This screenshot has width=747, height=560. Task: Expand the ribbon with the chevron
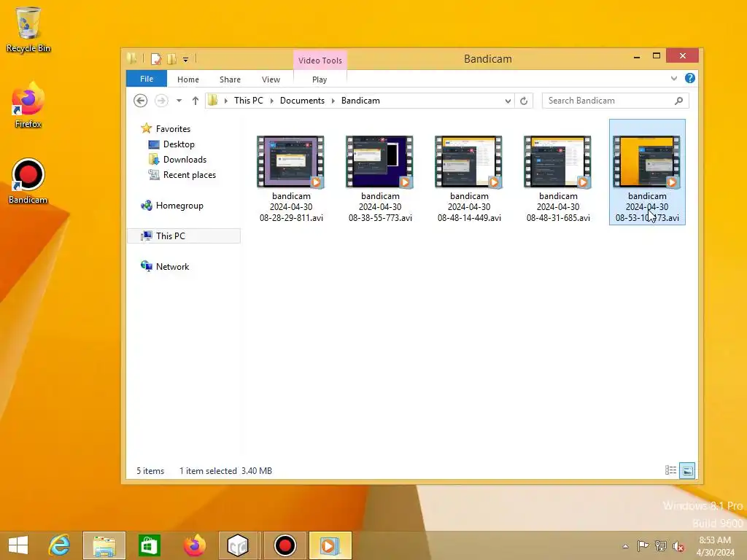[x=673, y=78]
